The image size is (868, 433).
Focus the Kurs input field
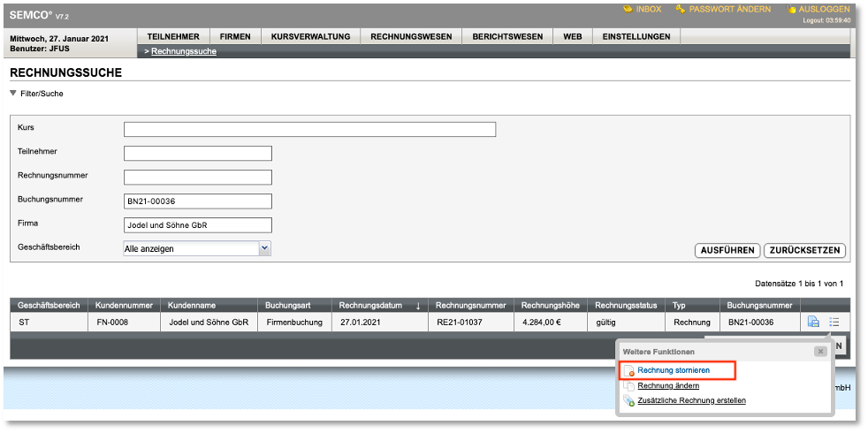[309, 130]
